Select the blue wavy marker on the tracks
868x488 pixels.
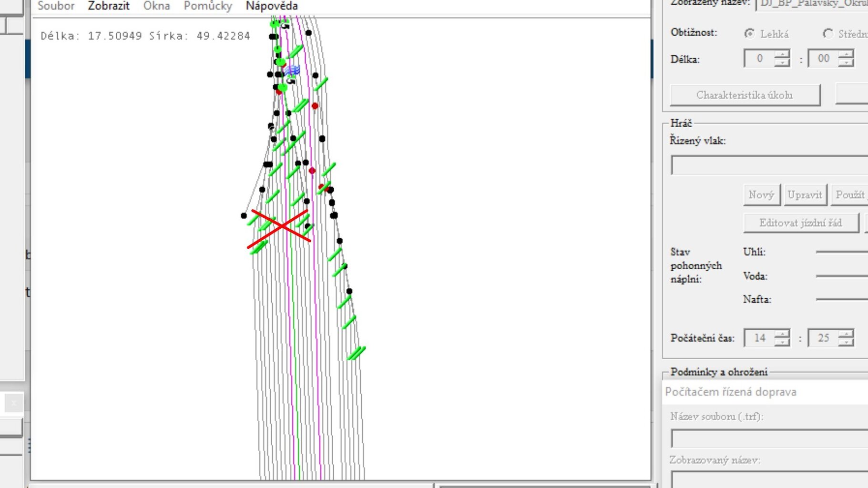coord(292,71)
